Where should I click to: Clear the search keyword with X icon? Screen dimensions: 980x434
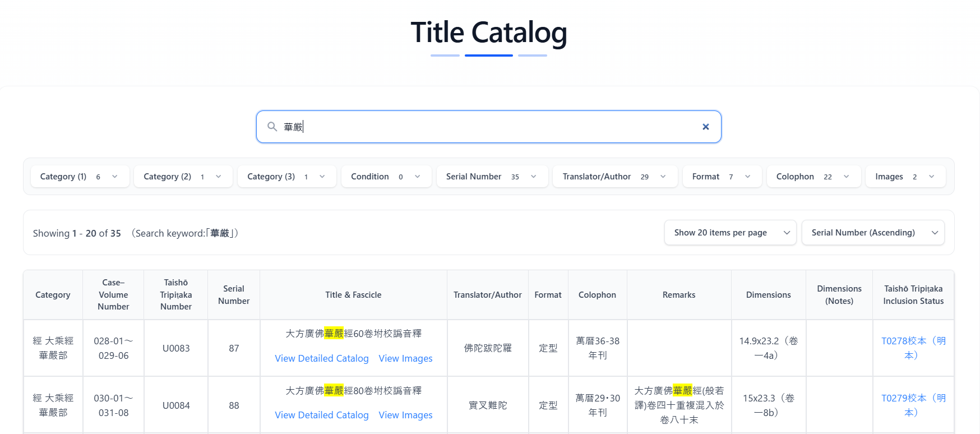click(705, 127)
